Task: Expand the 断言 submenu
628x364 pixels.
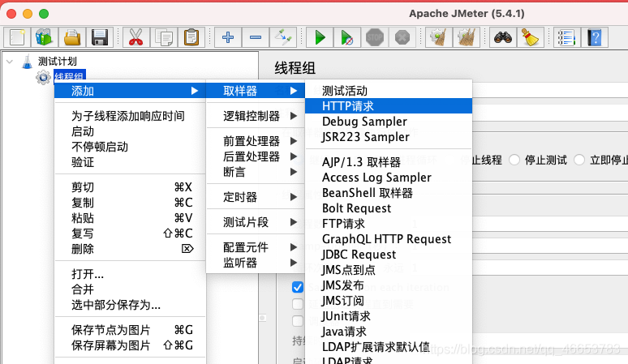Action: [256, 172]
